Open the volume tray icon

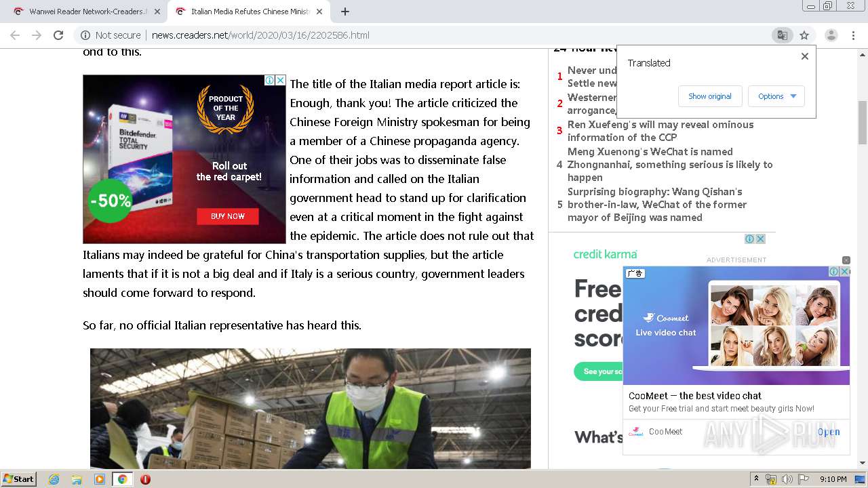(787, 479)
